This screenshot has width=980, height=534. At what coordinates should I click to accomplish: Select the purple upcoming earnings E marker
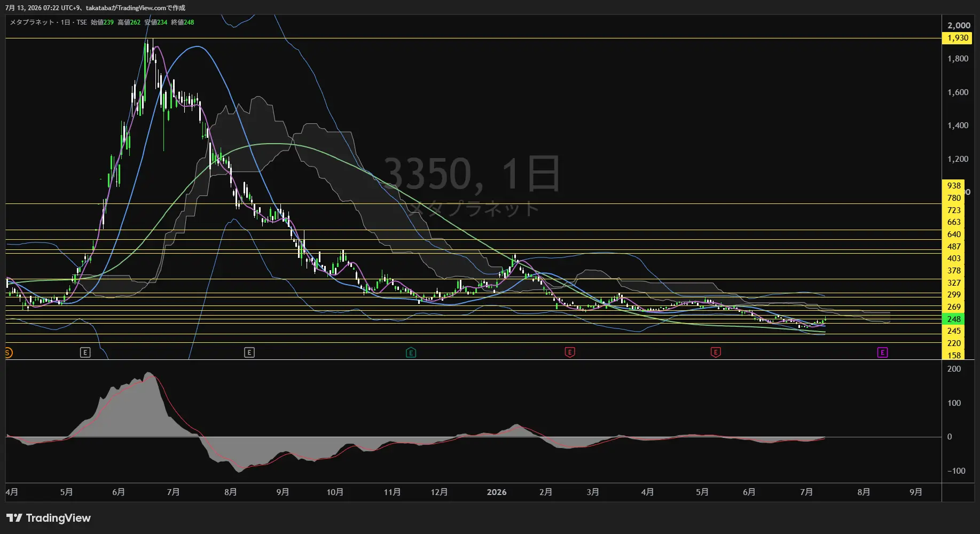click(882, 352)
